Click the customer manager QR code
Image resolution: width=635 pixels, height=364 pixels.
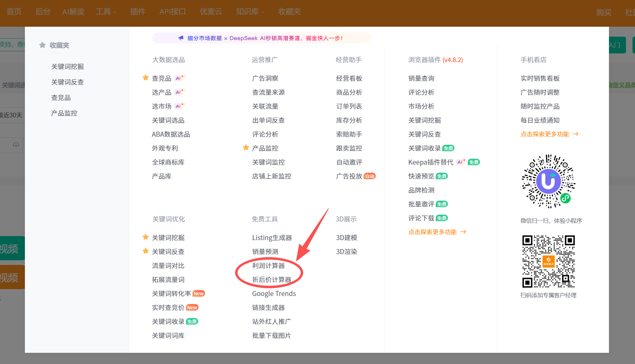pyautogui.click(x=548, y=262)
